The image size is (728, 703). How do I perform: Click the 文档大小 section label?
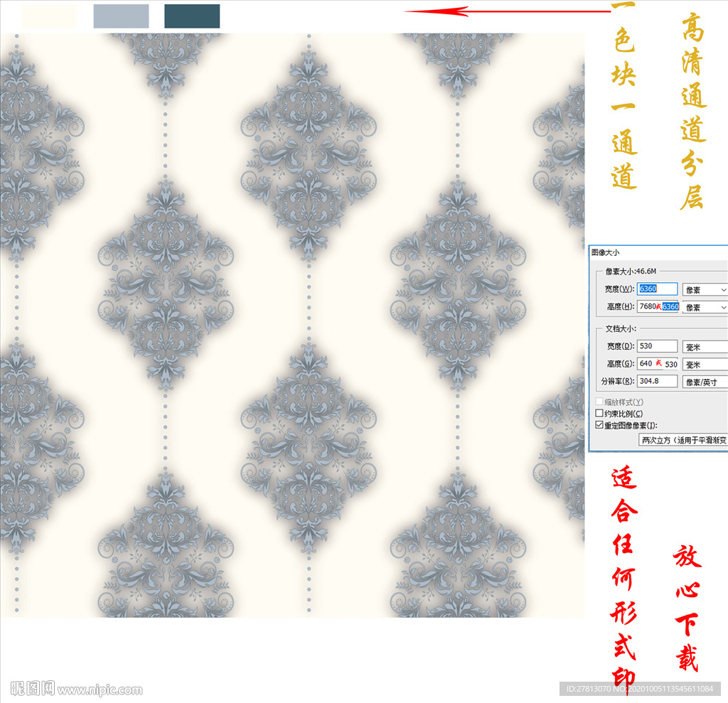[621, 328]
